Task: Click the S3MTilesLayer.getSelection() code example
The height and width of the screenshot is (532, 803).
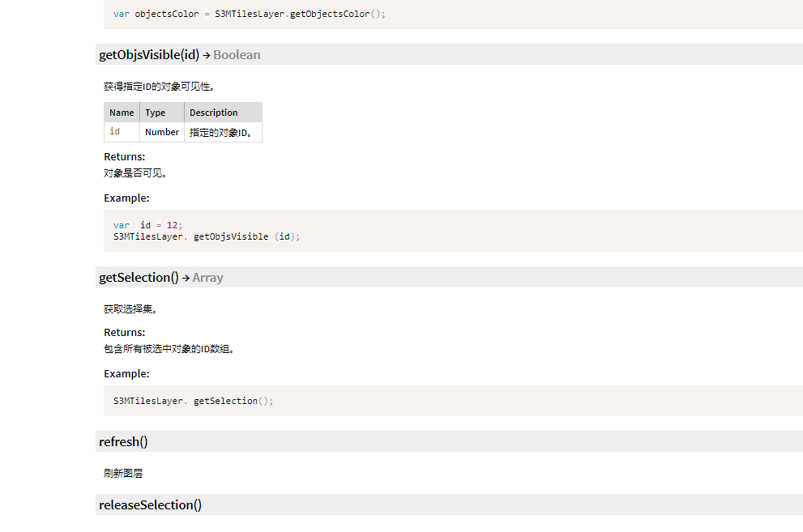Action: [193, 401]
